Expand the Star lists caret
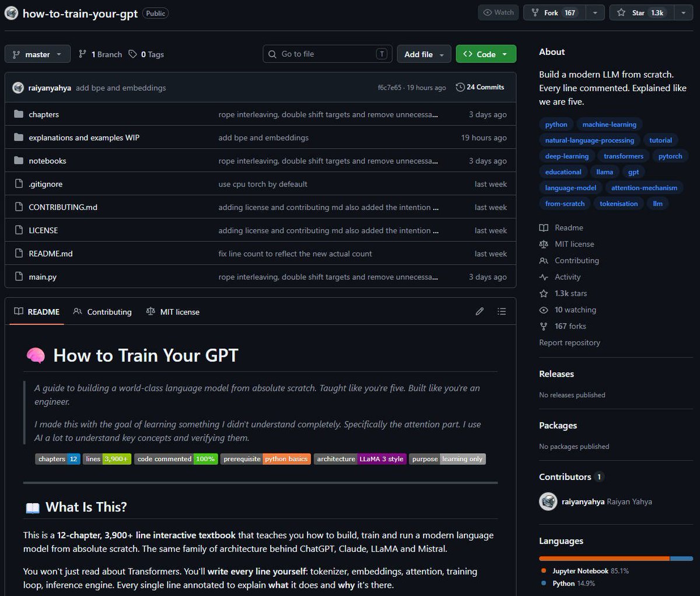Image resolution: width=700 pixels, height=596 pixels. 683,12
